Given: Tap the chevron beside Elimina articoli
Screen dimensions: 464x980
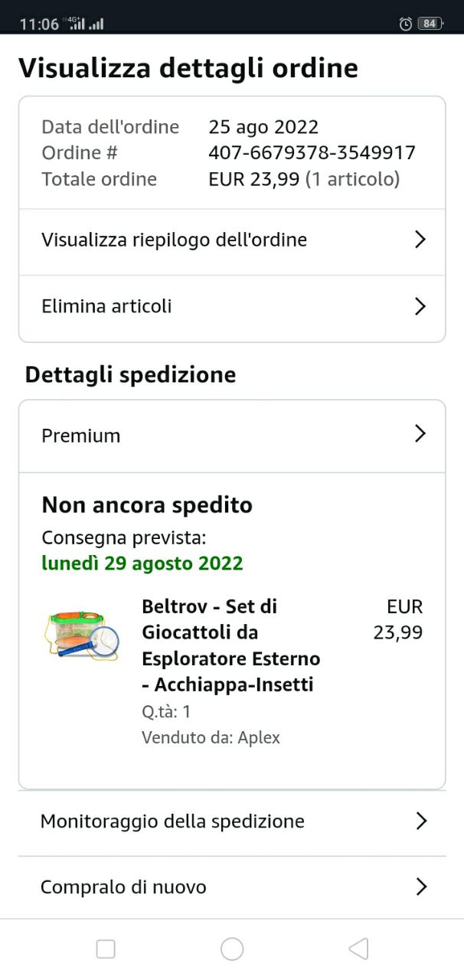Looking at the screenshot, I should (420, 306).
